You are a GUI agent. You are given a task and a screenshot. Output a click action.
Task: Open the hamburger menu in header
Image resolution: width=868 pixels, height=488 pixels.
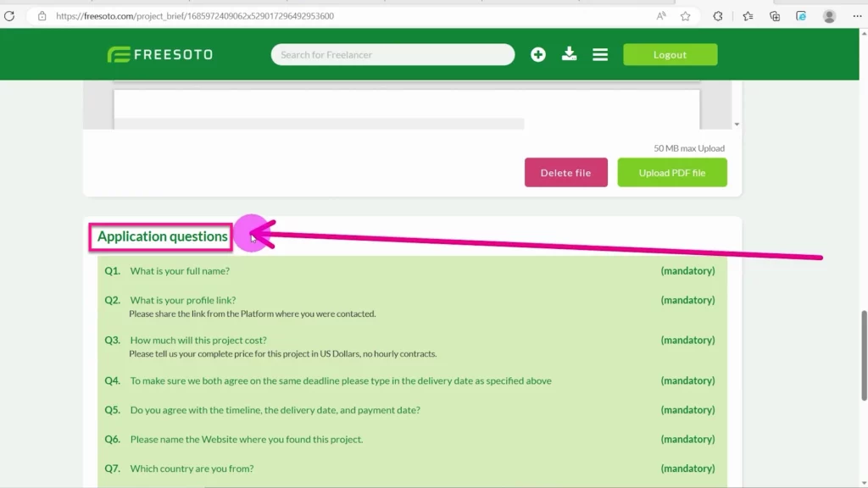(600, 54)
